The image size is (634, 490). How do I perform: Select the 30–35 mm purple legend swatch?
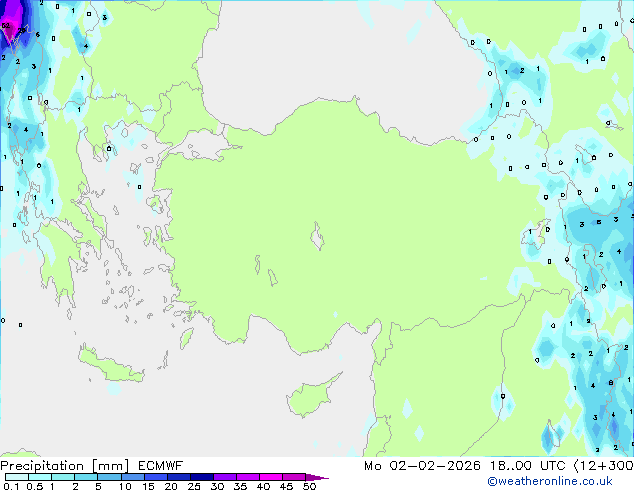pyautogui.click(x=224, y=477)
